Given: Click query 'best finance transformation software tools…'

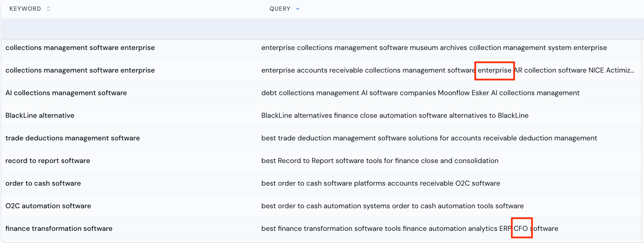Looking at the screenshot, I should [x=410, y=228].
